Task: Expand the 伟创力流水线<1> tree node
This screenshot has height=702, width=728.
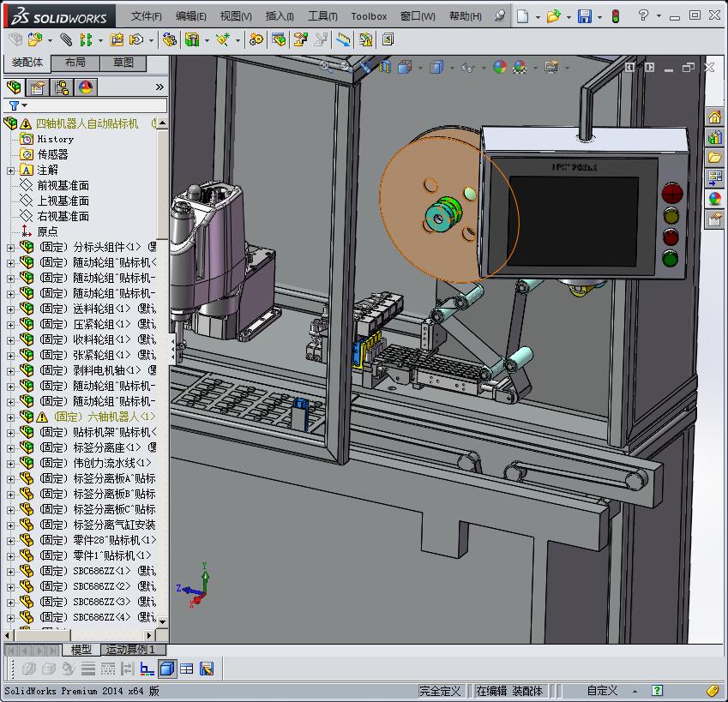Action: pyautogui.click(x=10, y=464)
